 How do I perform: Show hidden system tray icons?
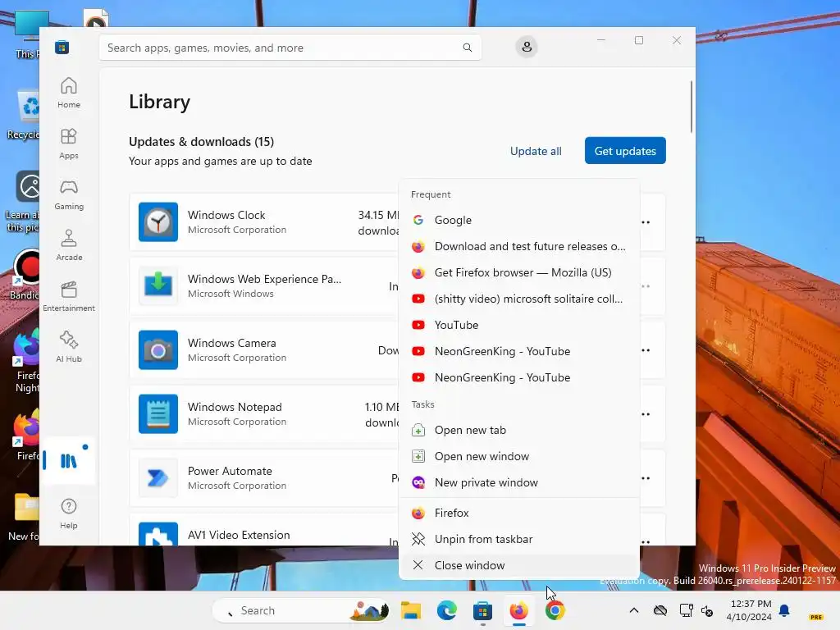[x=634, y=610]
